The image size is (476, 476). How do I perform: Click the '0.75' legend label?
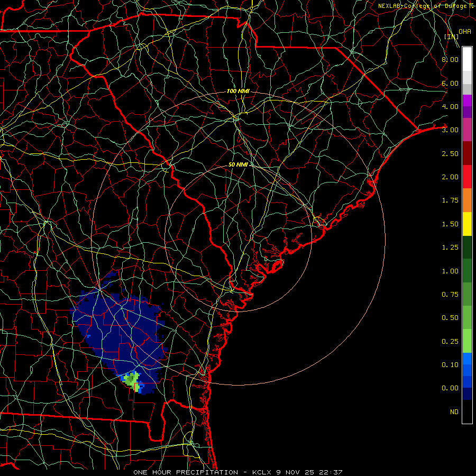click(x=450, y=295)
